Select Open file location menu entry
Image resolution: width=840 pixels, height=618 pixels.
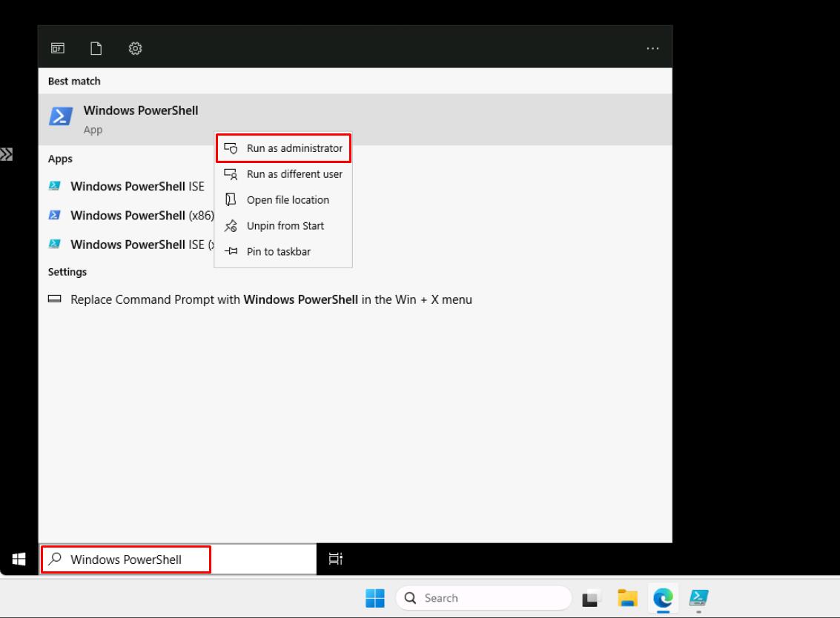pos(284,200)
